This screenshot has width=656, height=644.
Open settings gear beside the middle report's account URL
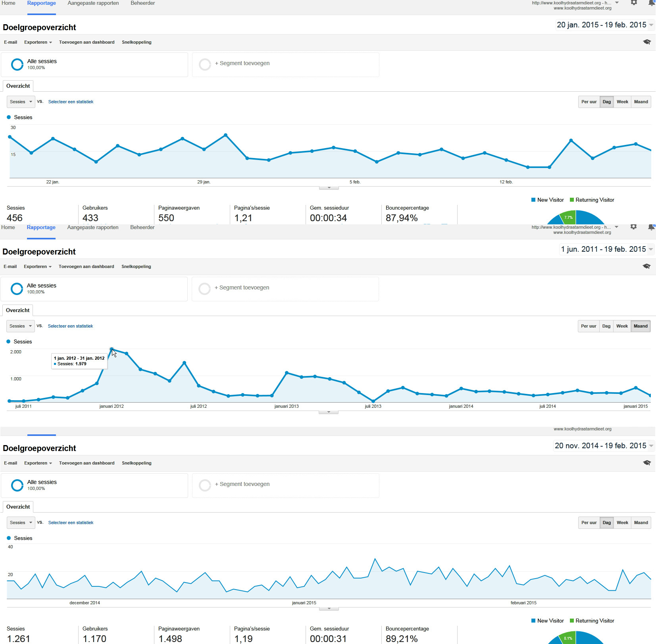pyautogui.click(x=633, y=227)
